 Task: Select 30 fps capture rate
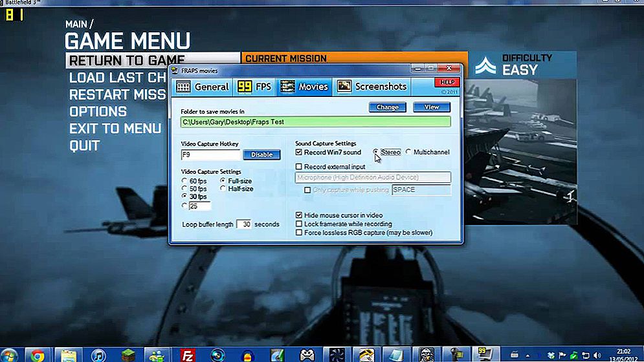184,196
